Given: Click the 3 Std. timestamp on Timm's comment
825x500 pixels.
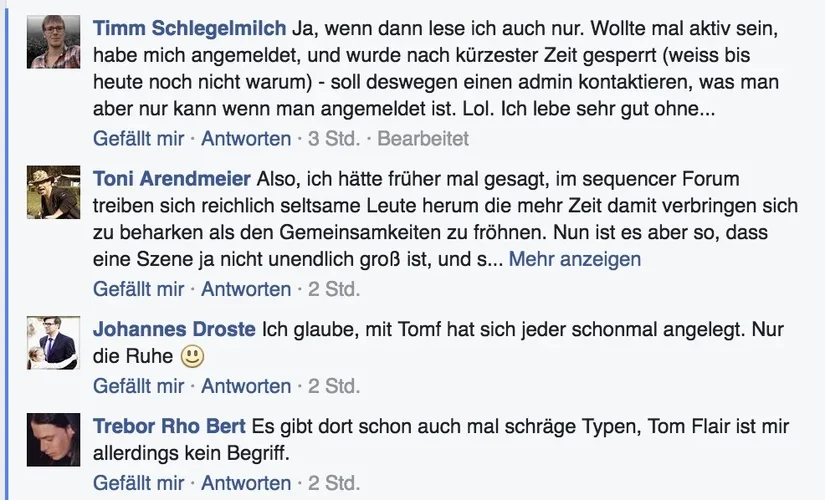Looking at the screenshot, I should click(x=334, y=139).
